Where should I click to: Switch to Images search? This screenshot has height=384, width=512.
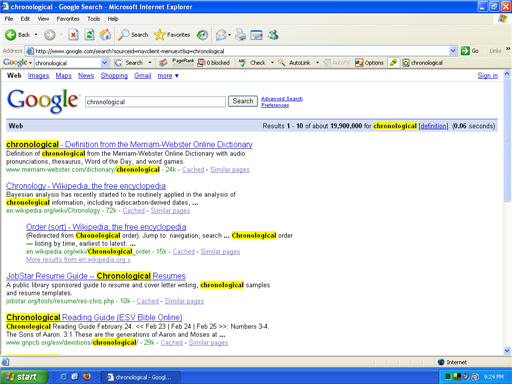coord(38,76)
